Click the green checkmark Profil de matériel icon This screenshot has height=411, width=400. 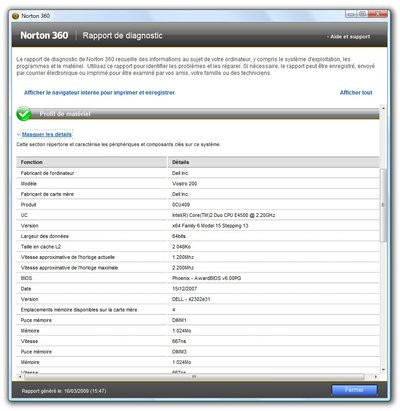click(x=24, y=114)
